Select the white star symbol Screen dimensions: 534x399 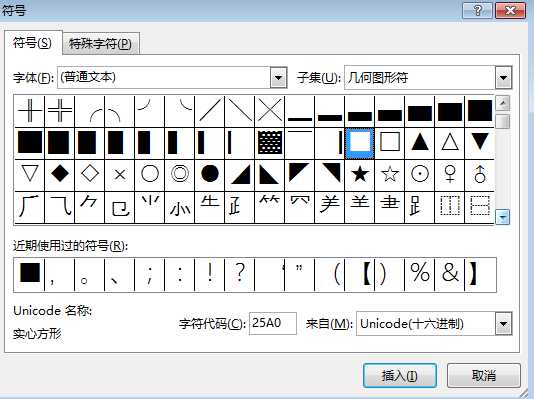(390, 175)
